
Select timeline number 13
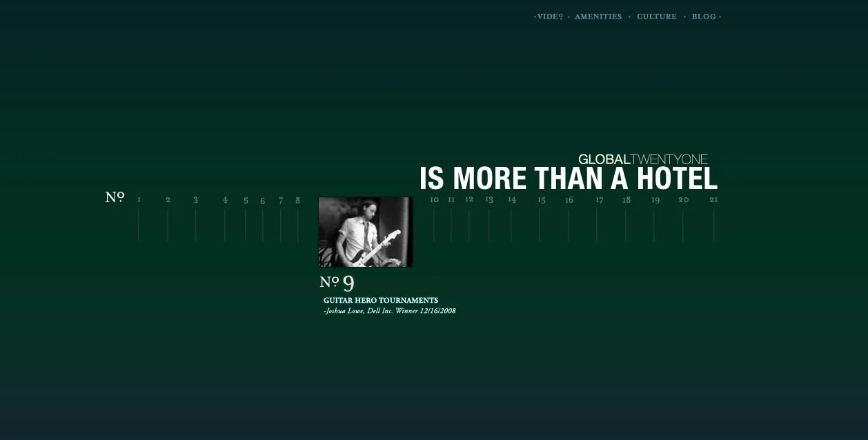coord(489,199)
